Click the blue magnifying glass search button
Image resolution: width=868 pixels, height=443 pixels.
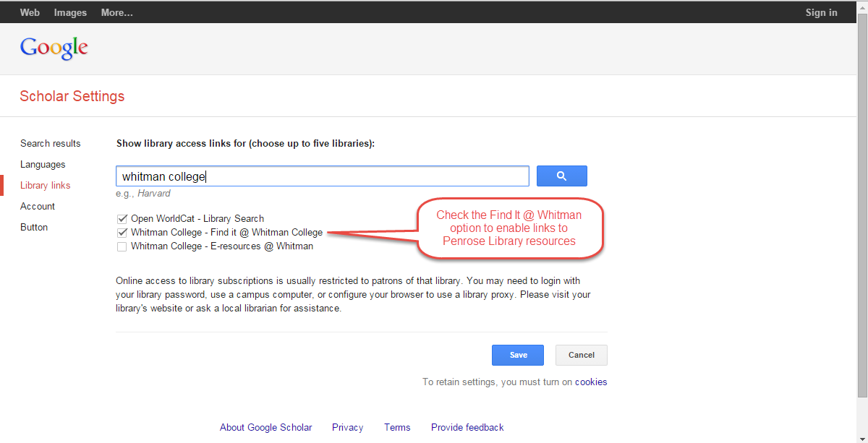click(x=561, y=176)
